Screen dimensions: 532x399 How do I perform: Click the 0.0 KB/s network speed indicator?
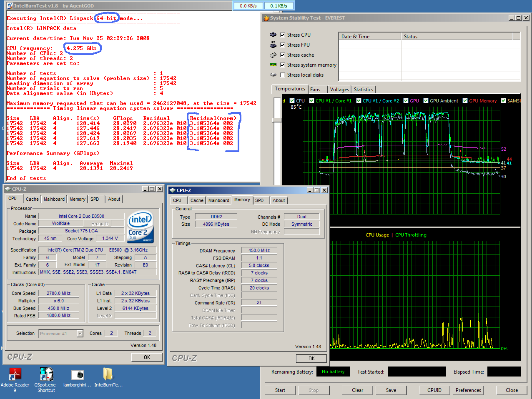pyautogui.click(x=248, y=6)
